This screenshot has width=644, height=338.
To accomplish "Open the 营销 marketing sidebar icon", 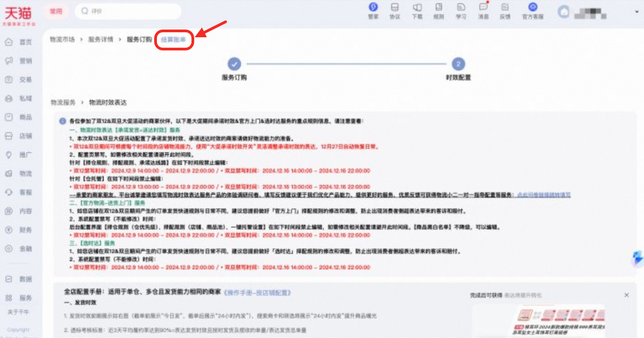I will click(x=9, y=60).
